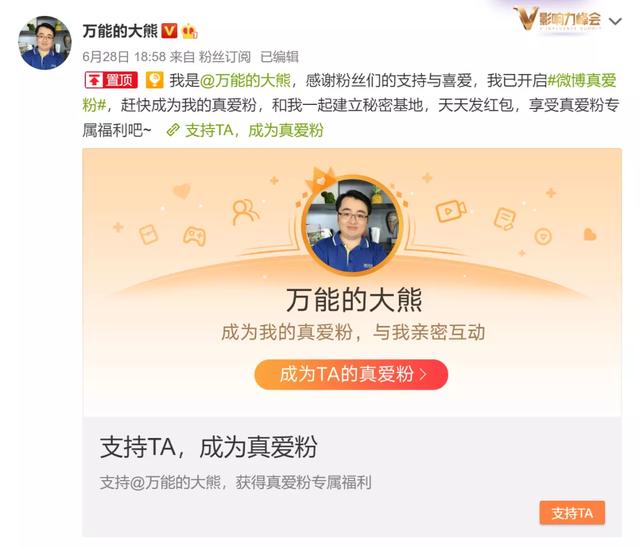This screenshot has height=547, width=640.
Task: Open 万能的大熊 profile avatar
Action: click(x=44, y=42)
